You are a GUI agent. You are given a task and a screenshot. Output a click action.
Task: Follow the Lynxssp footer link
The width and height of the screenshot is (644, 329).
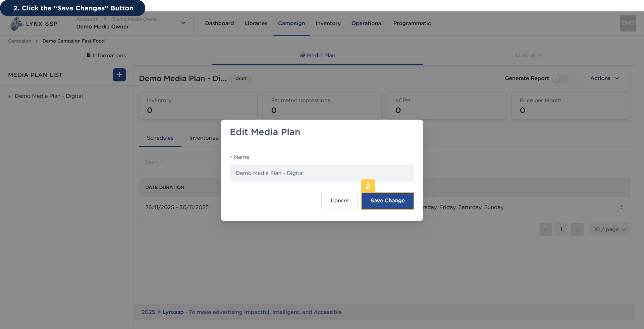[173, 312]
